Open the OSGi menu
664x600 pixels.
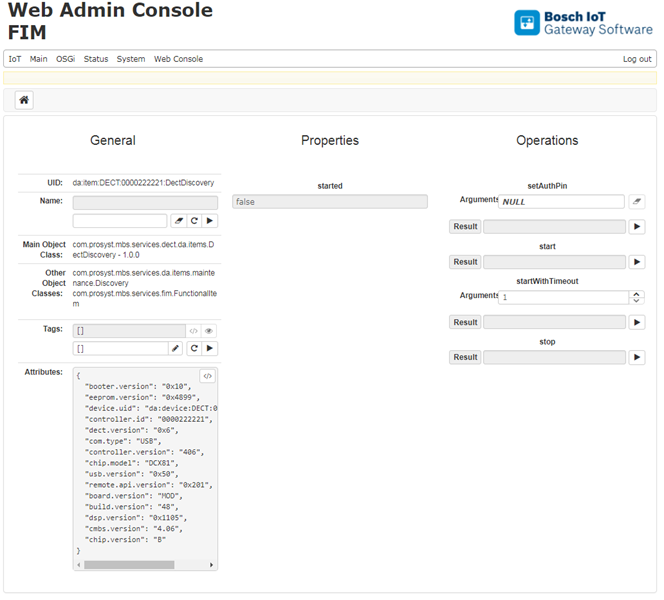click(x=65, y=59)
